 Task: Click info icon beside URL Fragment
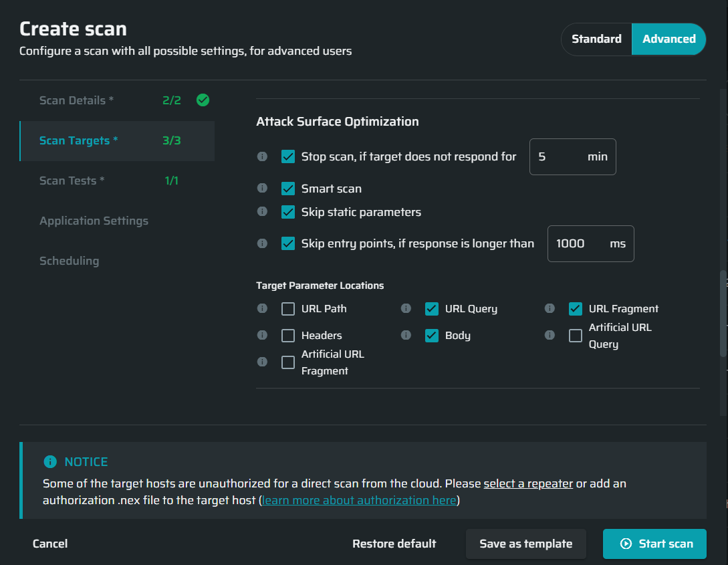point(550,308)
